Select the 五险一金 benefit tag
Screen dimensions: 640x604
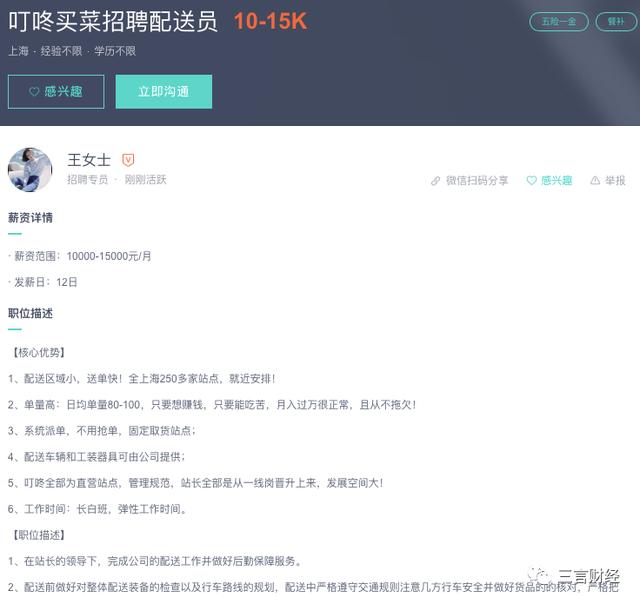click(x=559, y=22)
